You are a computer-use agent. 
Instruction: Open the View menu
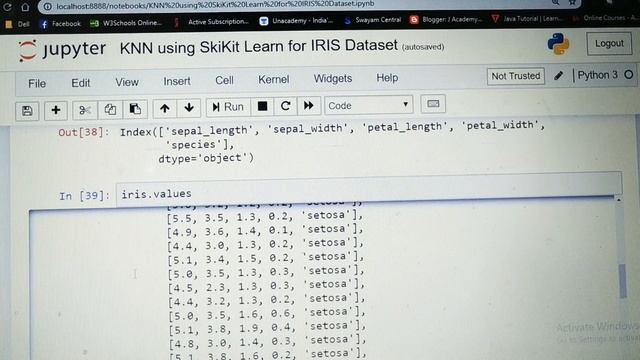coord(127,82)
